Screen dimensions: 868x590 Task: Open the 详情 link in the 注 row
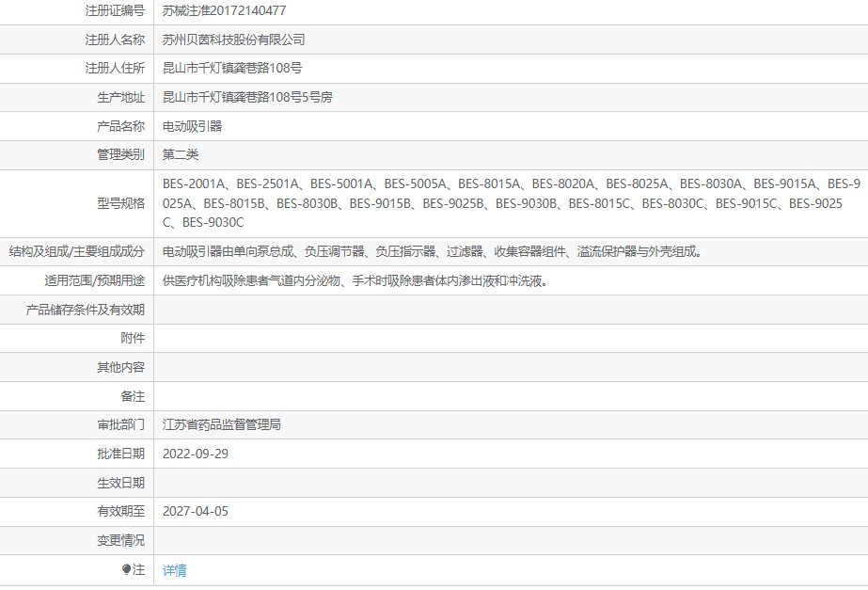[x=174, y=570]
